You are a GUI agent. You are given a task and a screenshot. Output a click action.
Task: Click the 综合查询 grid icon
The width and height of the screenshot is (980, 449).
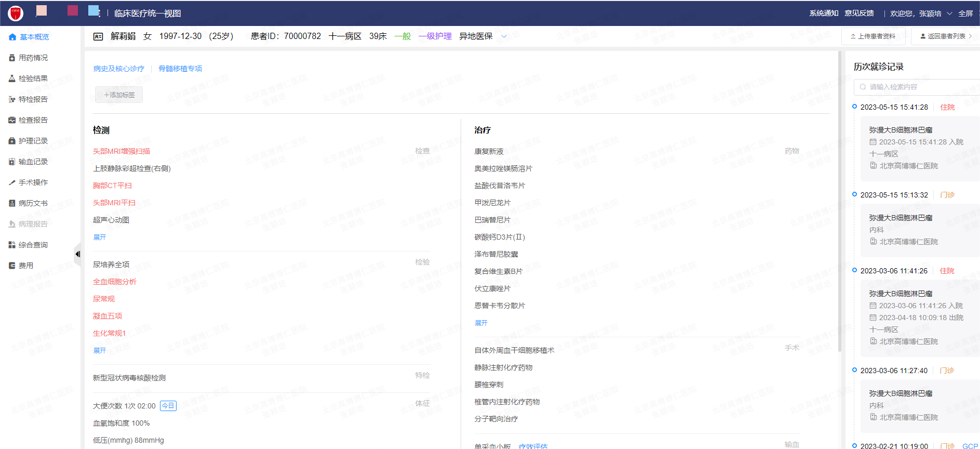[12, 245]
